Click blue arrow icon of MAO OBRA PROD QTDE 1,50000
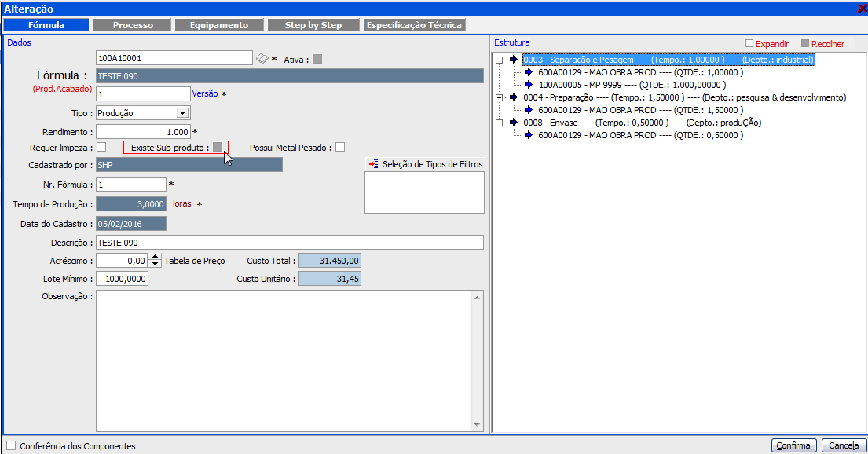868x454 pixels. 529,110
